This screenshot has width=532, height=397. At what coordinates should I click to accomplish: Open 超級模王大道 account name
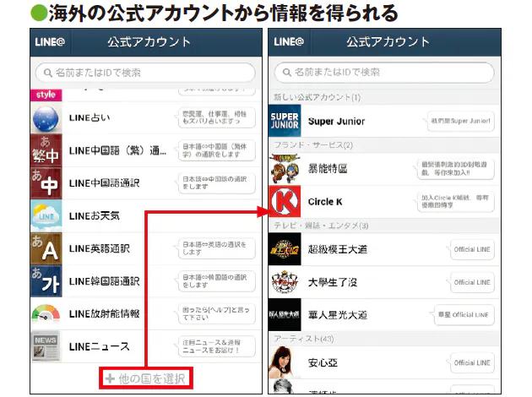click(x=338, y=249)
